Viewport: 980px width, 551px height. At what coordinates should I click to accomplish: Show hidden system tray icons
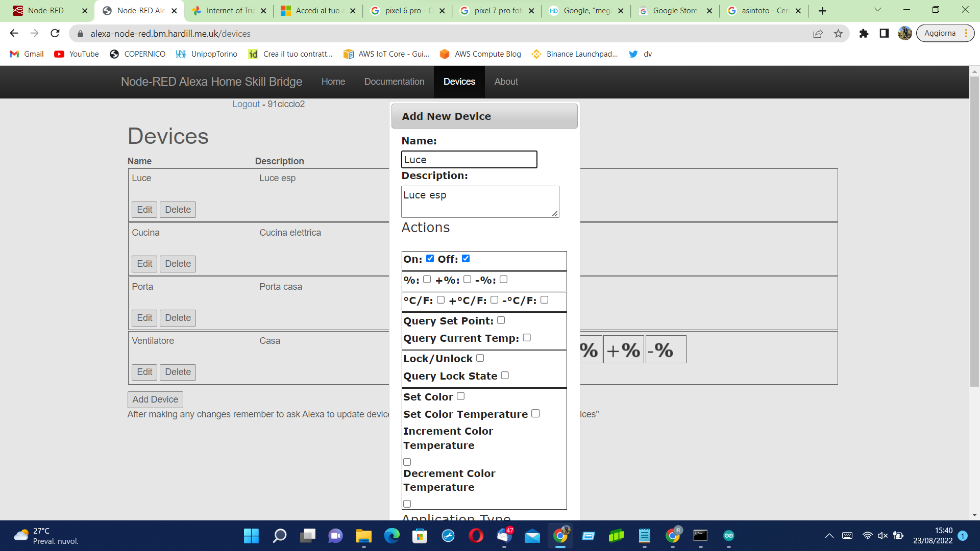(829, 536)
